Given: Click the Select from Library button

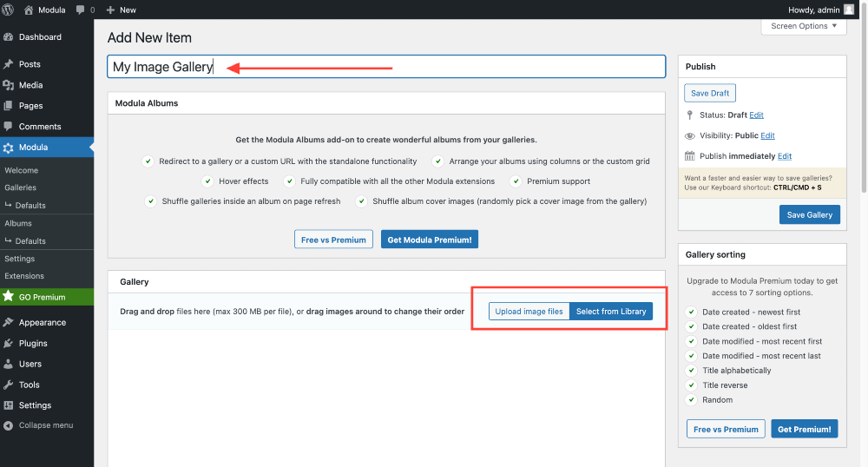Looking at the screenshot, I should pos(611,312).
